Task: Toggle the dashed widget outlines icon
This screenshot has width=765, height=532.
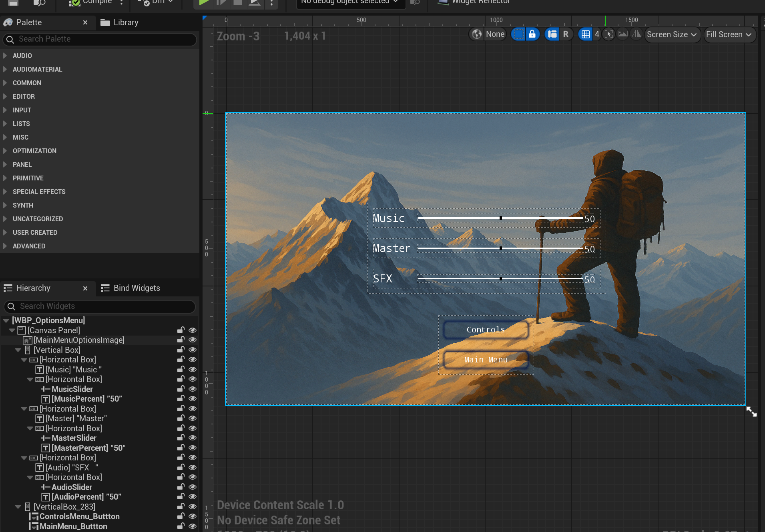Action: (518, 34)
